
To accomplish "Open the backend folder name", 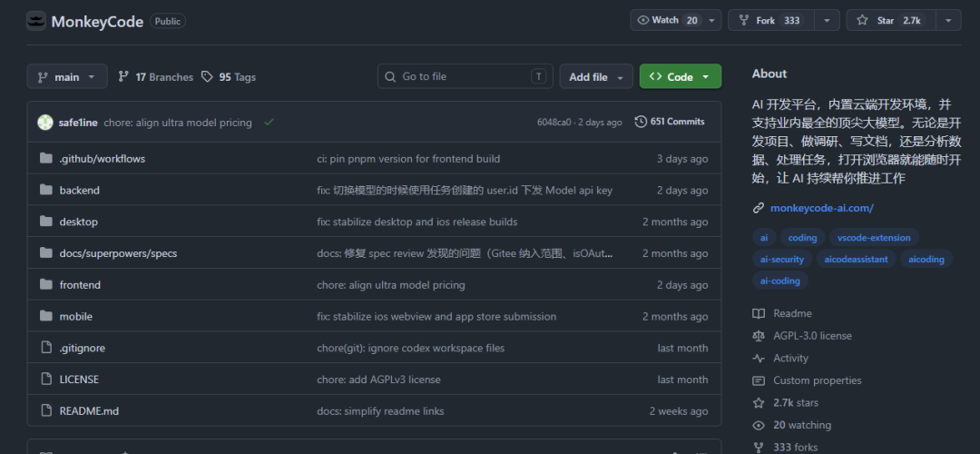I will 79,190.
